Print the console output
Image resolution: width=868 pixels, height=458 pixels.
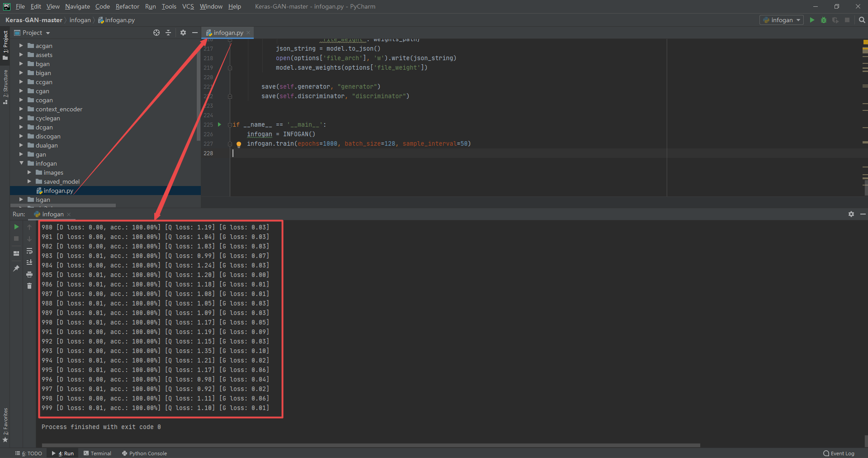pos(29,274)
